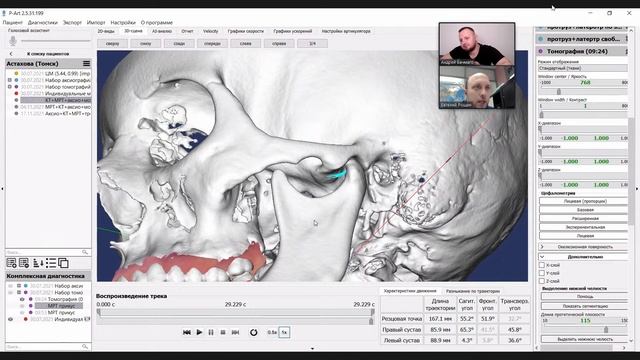Jump to track end button

click(235, 332)
